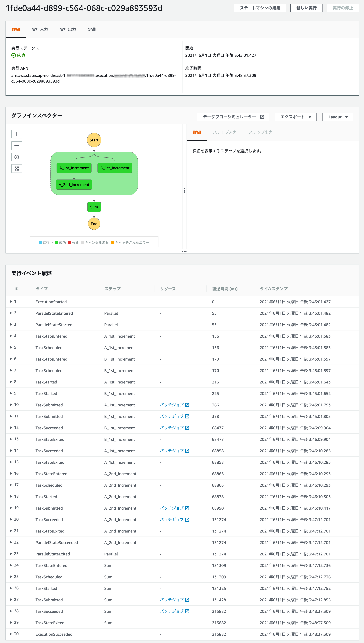
Task: Switch to the 定義 tab
Action: pos(92,30)
